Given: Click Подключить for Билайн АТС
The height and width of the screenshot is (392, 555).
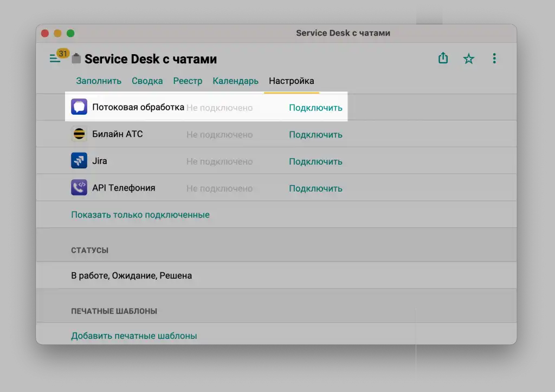Looking at the screenshot, I should [x=316, y=135].
